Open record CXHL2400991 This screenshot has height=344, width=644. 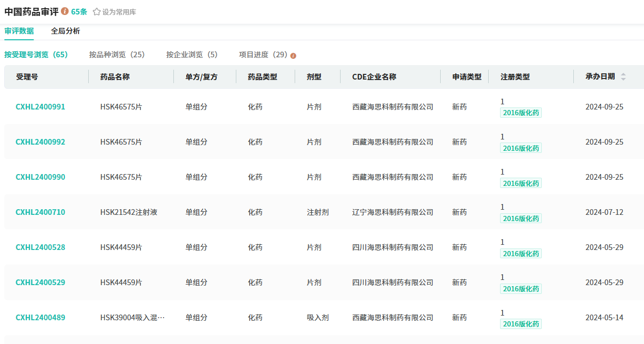(40, 107)
